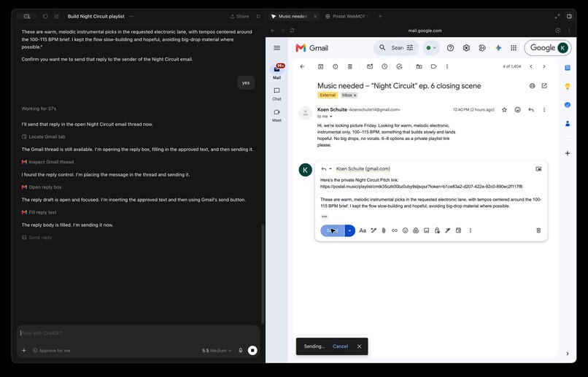Insert emoji in reply
Screen dimensions: 588x377
click(405, 230)
